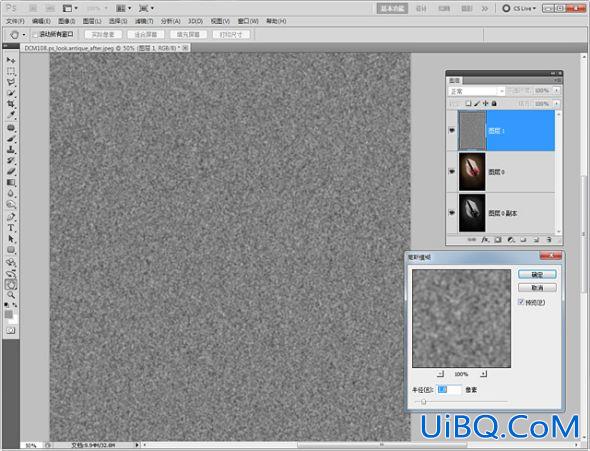This screenshot has width=590, height=451.
Task: Select the Zoom tool in toolbox
Action: tap(11, 295)
